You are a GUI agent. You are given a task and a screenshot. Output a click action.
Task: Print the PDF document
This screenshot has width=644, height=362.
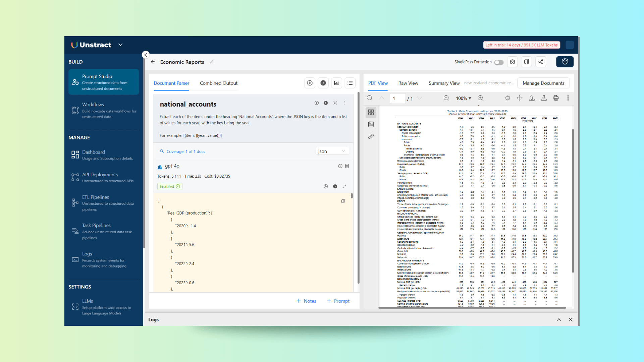(x=556, y=98)
